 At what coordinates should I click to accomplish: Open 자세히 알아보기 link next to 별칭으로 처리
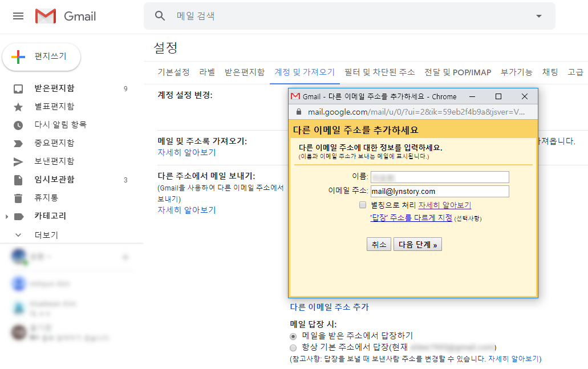[x=445, y=205]
